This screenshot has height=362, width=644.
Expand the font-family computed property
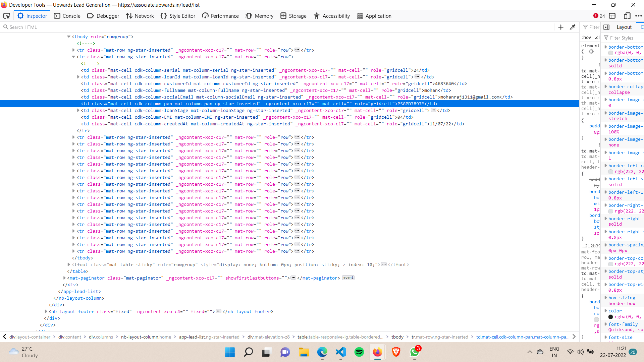coord(606,324)
